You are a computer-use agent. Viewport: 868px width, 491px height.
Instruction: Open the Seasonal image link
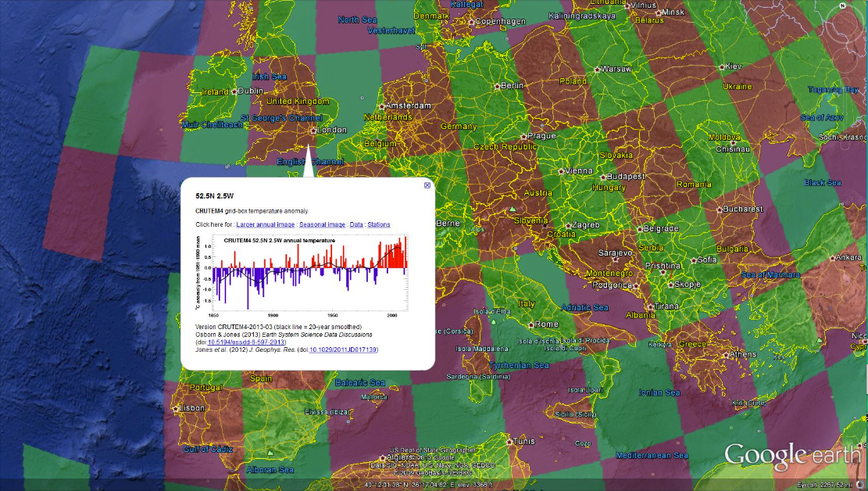(x=322, y=224)
